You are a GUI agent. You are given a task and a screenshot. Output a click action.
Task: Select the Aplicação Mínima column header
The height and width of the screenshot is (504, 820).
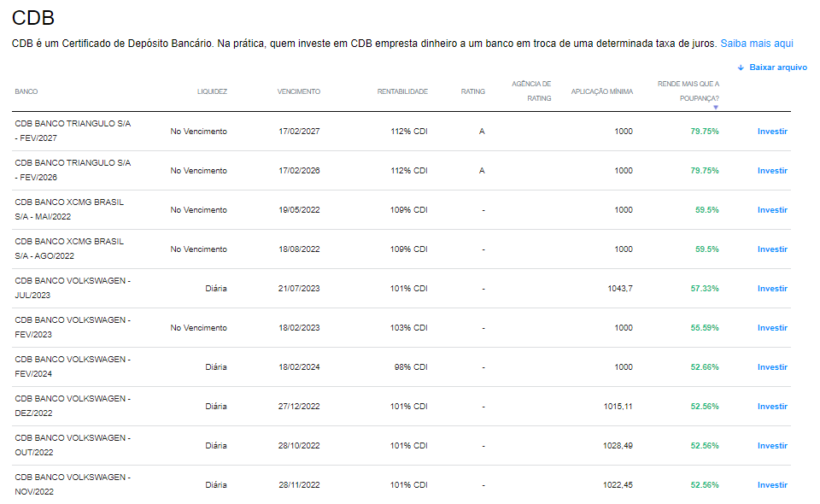[x=602, y=91]
